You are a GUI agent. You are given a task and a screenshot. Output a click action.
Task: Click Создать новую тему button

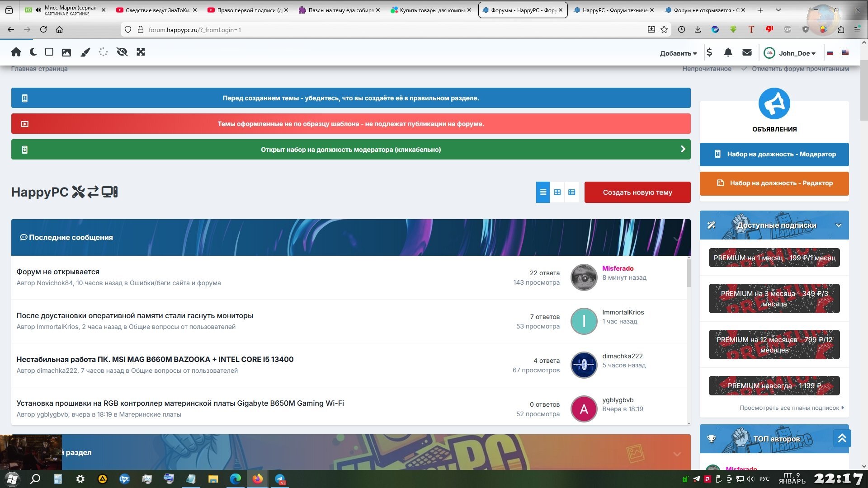point(637,192)
